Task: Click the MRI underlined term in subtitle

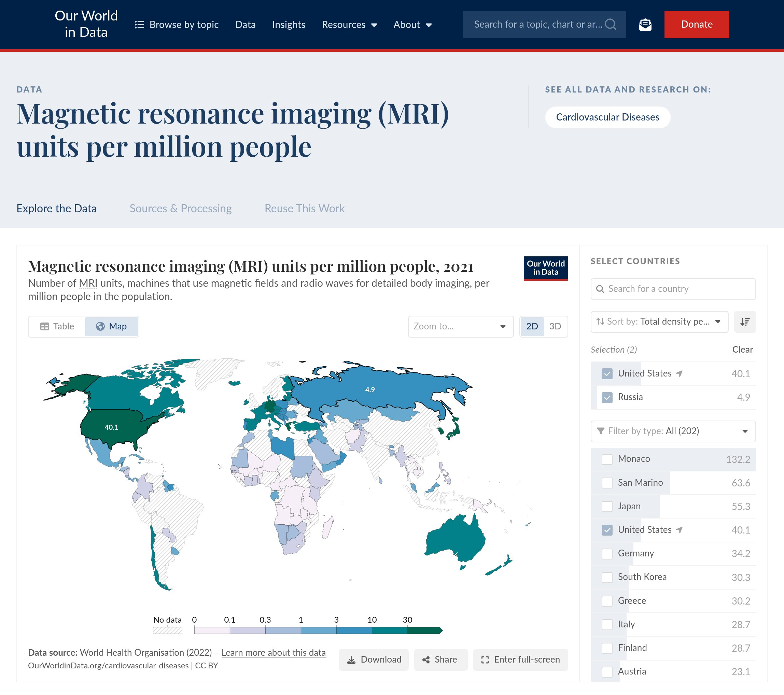Action: [88, 283]
